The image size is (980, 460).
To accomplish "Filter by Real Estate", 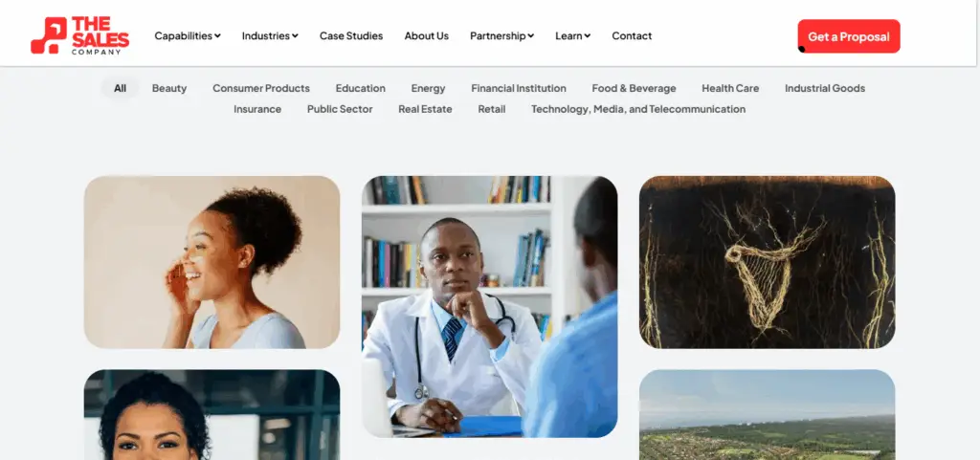I will pos(425,109).
